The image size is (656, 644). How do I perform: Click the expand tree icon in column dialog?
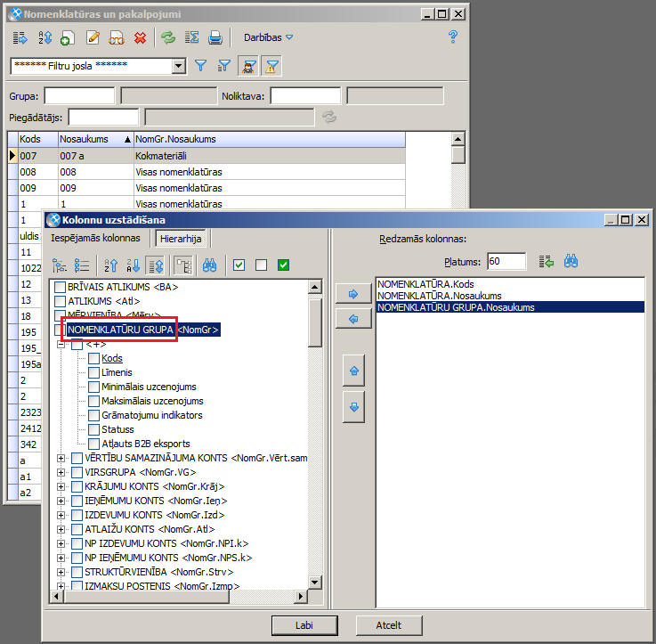tap(60, 265)
